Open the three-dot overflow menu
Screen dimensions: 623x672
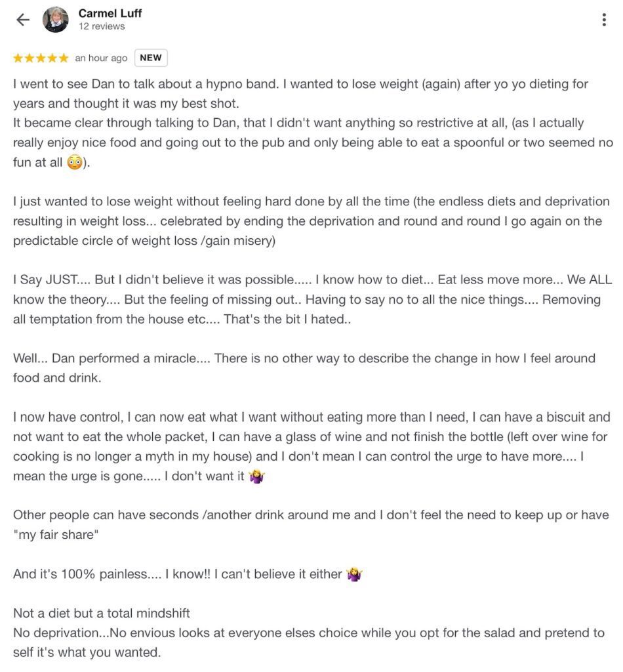pos(605,20)
